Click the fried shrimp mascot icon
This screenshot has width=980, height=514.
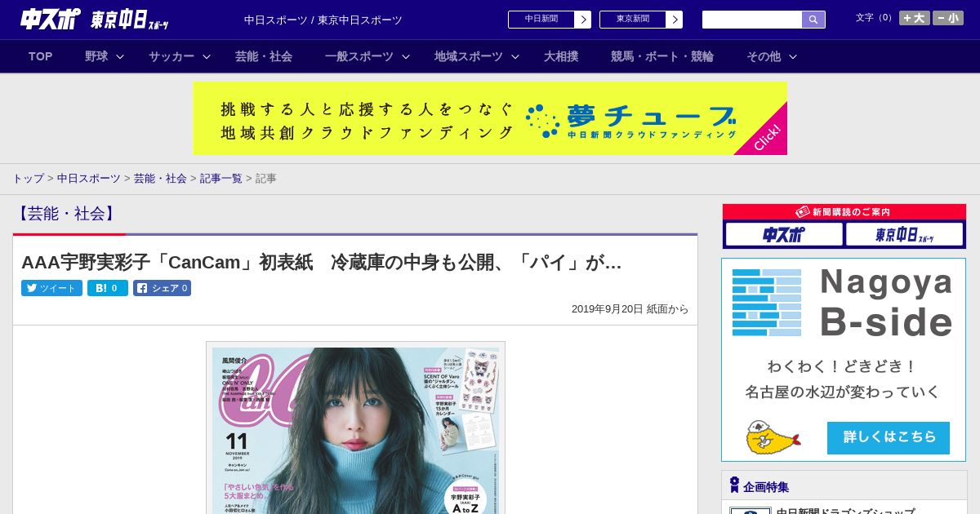tap(772, 437)
